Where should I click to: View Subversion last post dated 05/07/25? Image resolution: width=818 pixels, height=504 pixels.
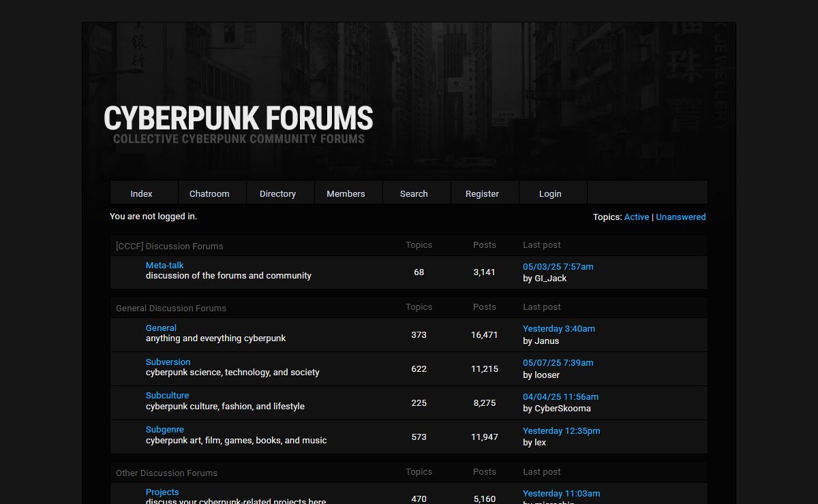(558, 362)
